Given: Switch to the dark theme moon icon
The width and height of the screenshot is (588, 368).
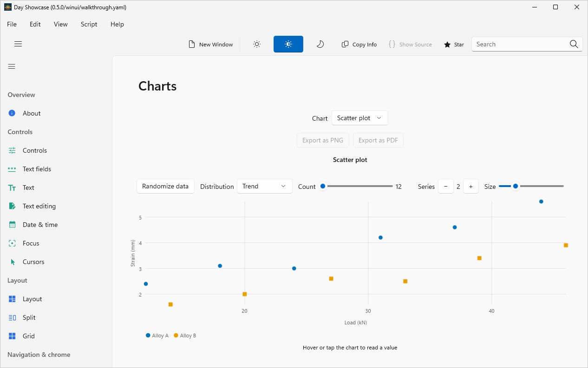Looking at the screenshot, I should tap(320, 44).
